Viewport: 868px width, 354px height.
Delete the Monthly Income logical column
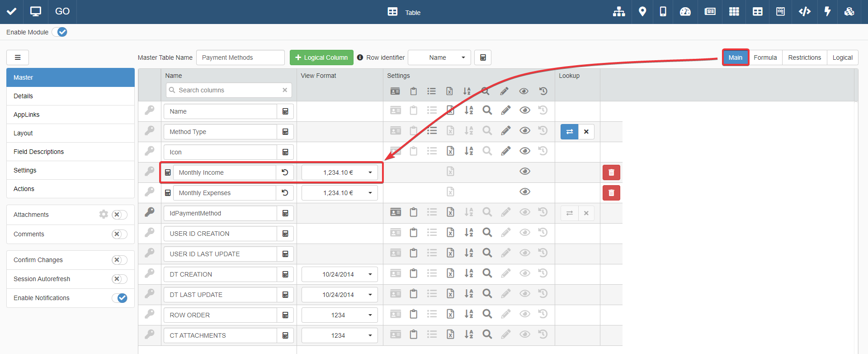click(x=611, y=172)
